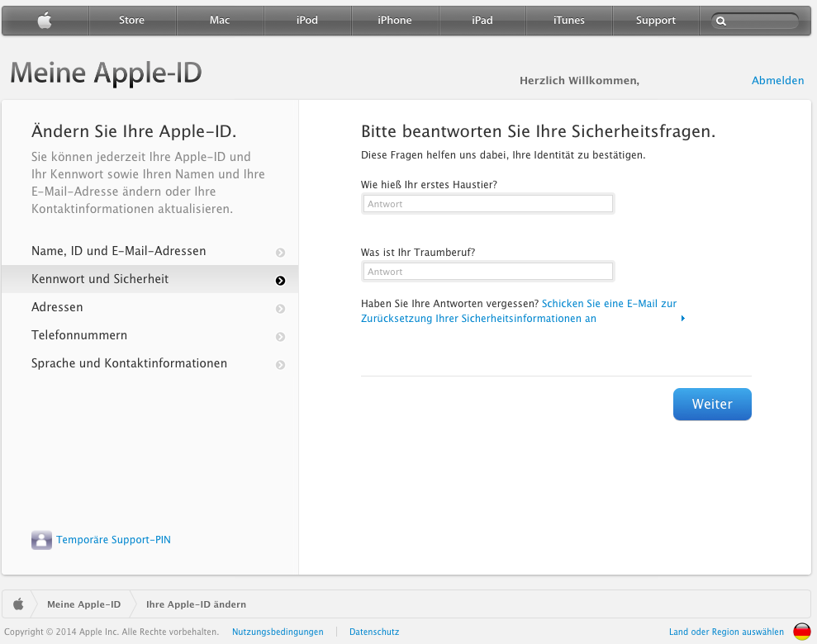Open Sprache und Kontaktinformationen
The width and height of the screenshot is (817, 644).
150,363
